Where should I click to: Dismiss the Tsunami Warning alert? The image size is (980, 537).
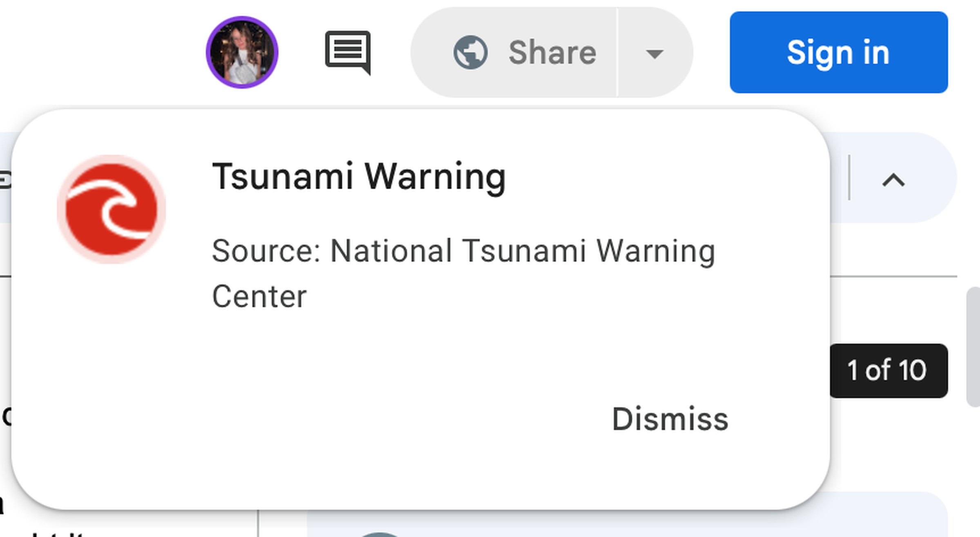[670, 419]
